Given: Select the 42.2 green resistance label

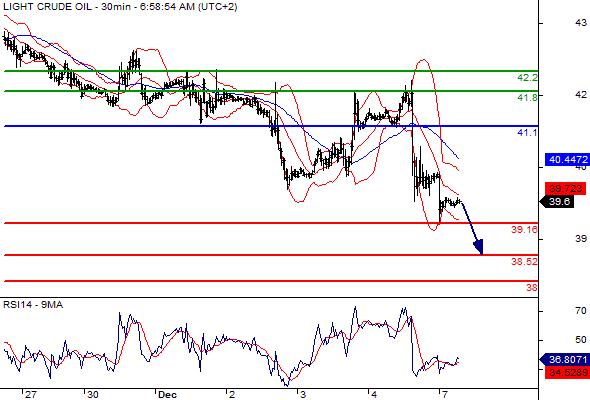Looking at the screenshot, I should tap(527, 78).
